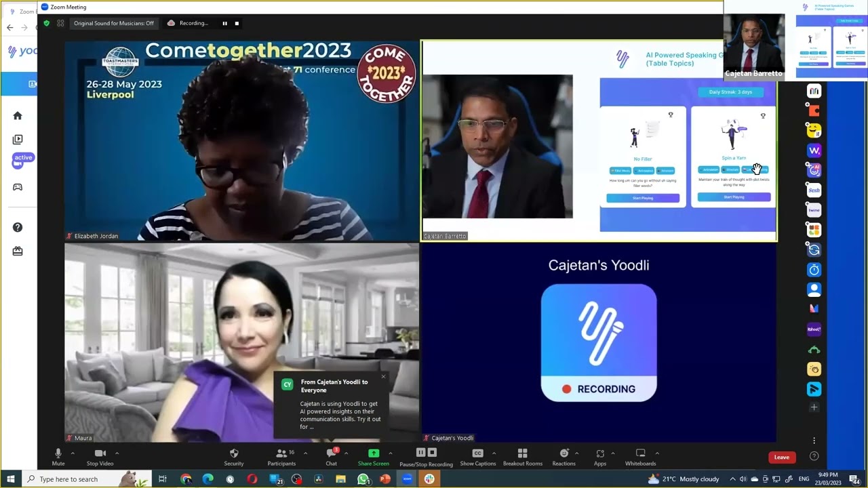Viewport: 868px width, 488px height.
Task: Open the game controller icon in Yoodli sidebar
Action: (18, 187)
